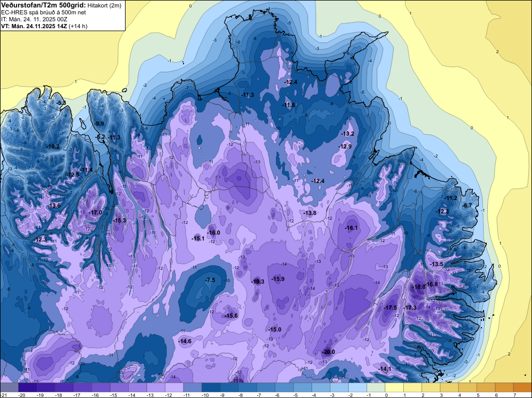Click the -7.5 glacier temperature label
The image size is (532, 398).
[x=210, y=280]
